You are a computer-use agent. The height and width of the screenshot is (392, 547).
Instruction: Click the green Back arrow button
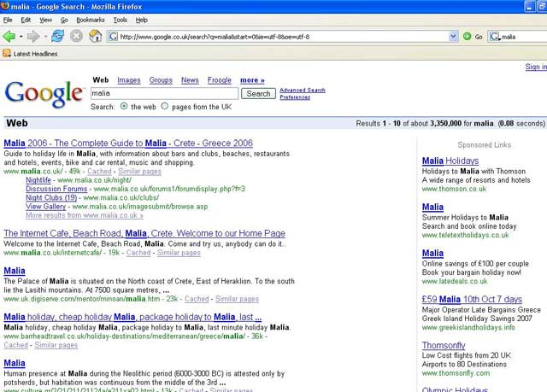click(x=9, y=36)
